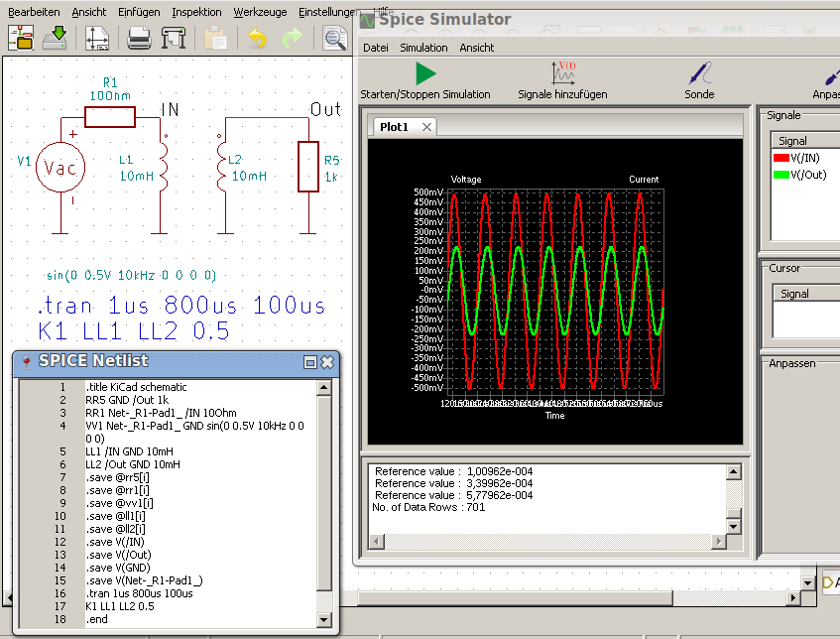Open the Einstellungen menu
840x639 pixels.
[x=328, y=12]
